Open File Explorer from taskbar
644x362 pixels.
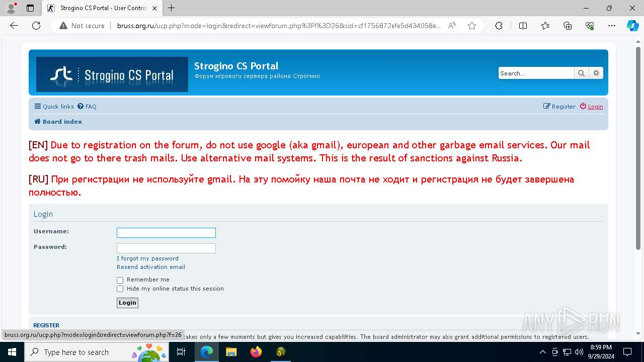[x=231, y=352]
